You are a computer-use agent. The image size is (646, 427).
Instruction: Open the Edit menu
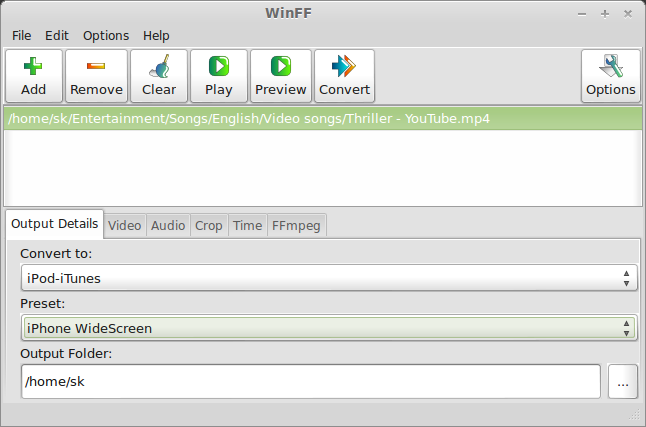click(57, 35)
